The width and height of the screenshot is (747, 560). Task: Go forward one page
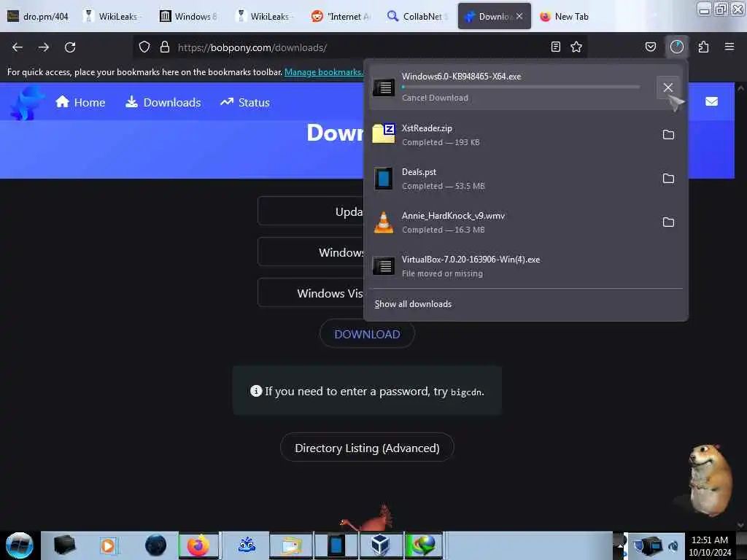[x=44, y=47]
